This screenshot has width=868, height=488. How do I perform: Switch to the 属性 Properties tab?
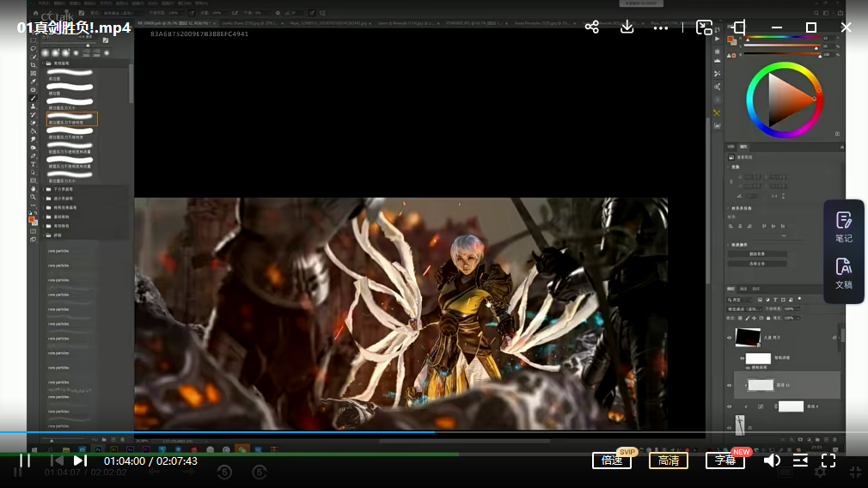(x=743, y=147)
